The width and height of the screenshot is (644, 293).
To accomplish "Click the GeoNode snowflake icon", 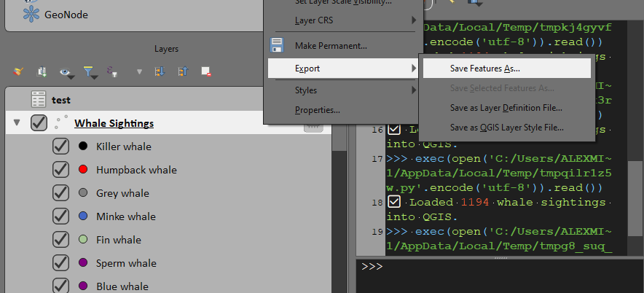I will point(31,15).
